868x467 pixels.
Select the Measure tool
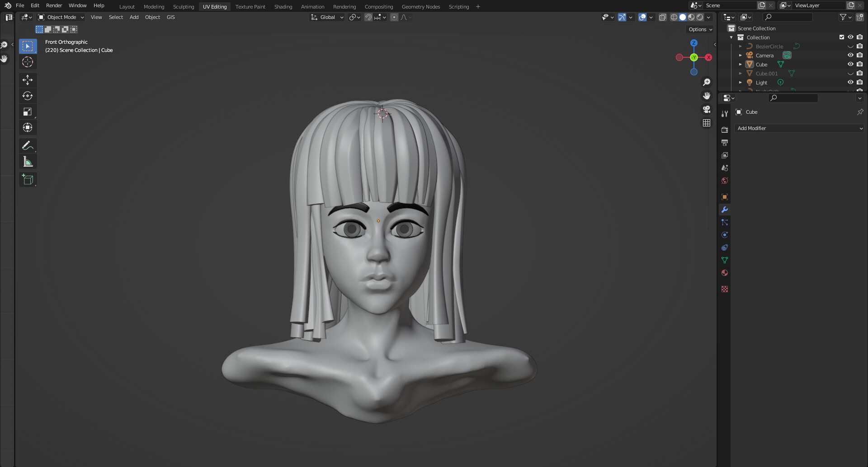[x=28, y=161]
